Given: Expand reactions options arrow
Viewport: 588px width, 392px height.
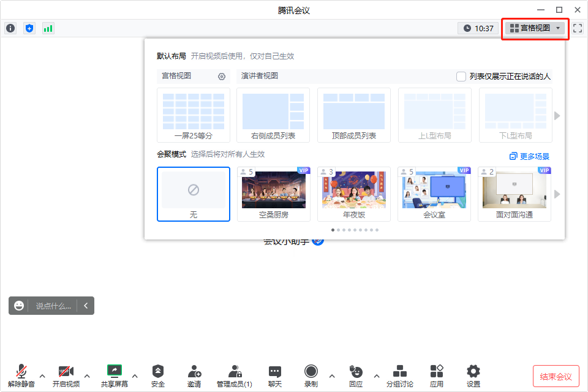Looking at the screenshot, I should (x=377, y=376).
